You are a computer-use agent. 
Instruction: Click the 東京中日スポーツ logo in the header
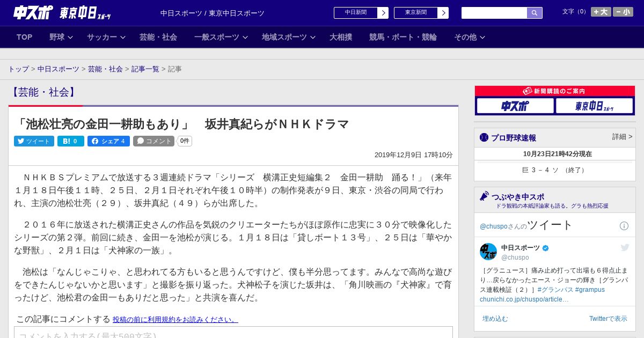click(x=85, y=13)
